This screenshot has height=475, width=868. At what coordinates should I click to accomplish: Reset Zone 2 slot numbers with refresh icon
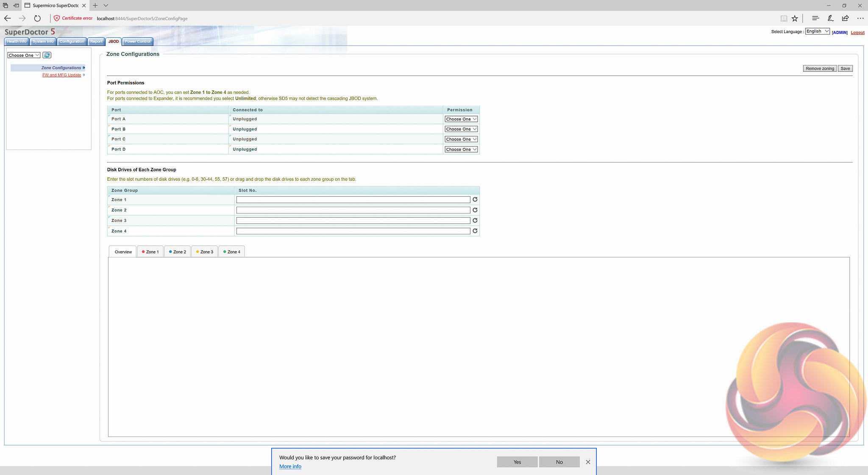pos(475,210)
